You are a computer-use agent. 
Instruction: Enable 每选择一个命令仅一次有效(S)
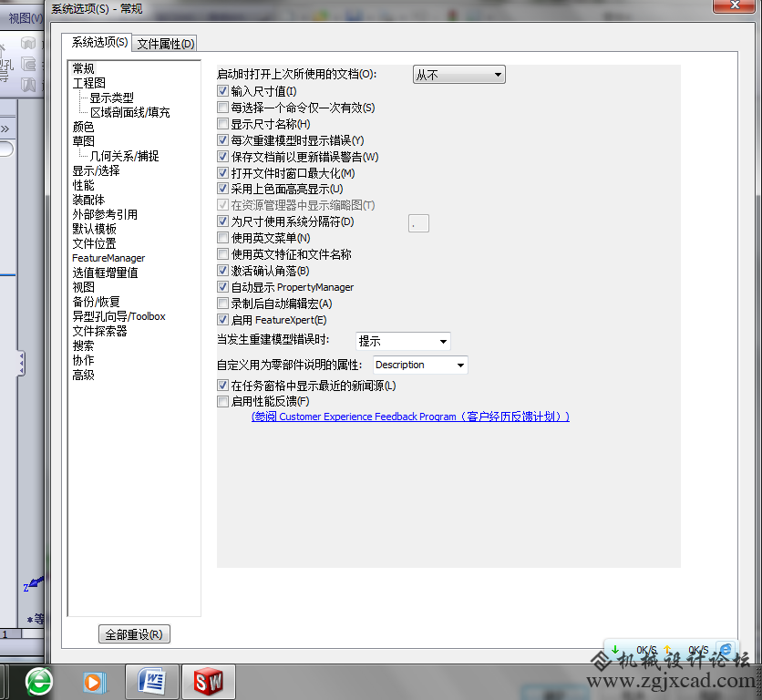(x=222, y=108)
